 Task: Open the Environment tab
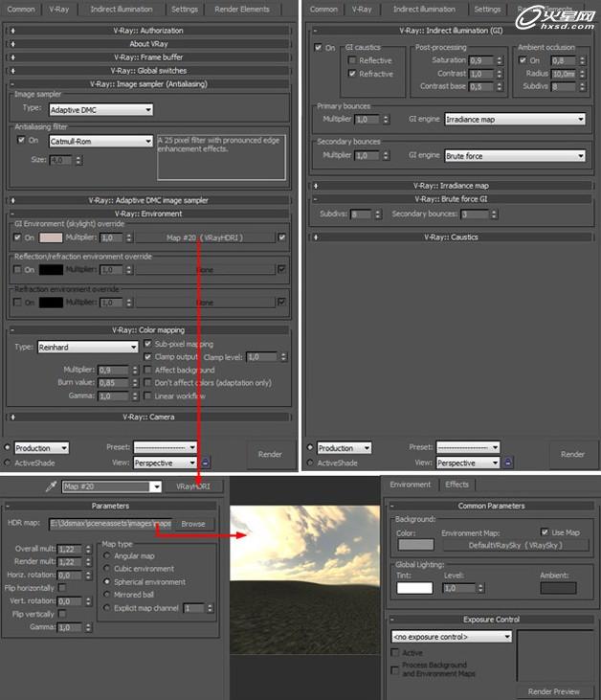coord(410,485)
